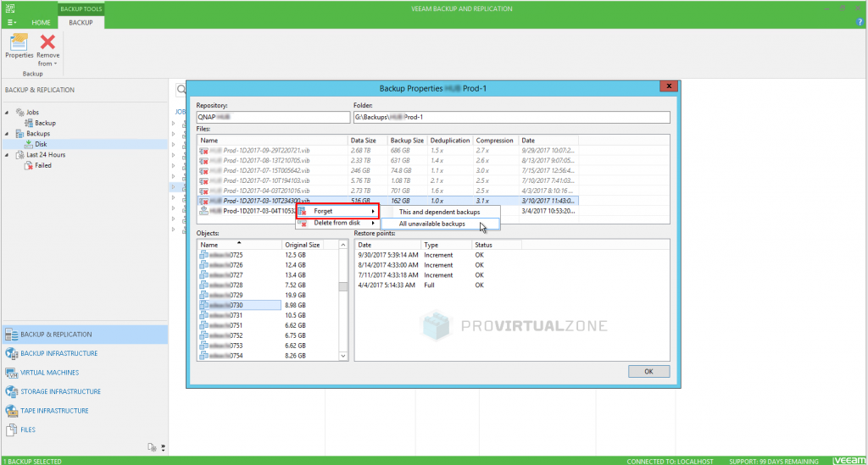Sort objects by Original Size column
Viewport: 868px width, 465px height.
pyautogui.click(x=303, y=245)
